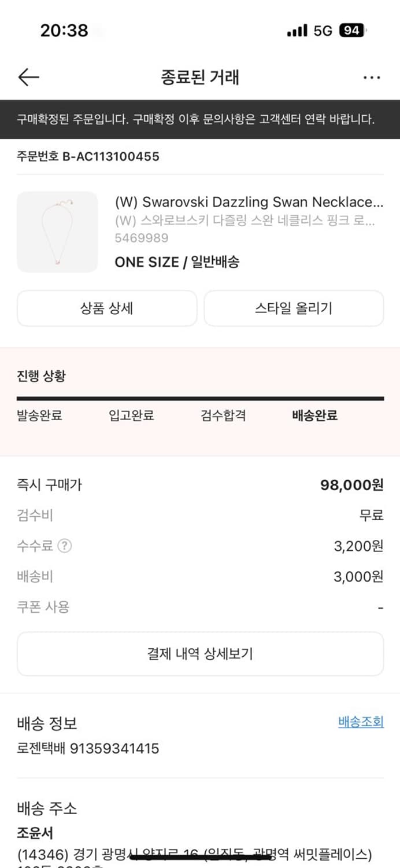Open the more options ellipsis menu
Viewport: 400px width, 868px height.
click(372, 77)
